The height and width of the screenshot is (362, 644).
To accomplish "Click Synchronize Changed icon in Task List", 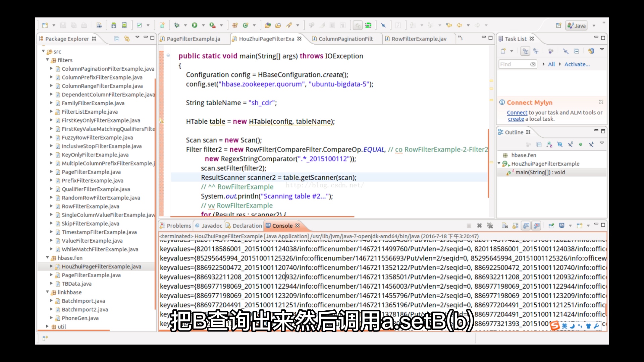I will click(591, 51).
